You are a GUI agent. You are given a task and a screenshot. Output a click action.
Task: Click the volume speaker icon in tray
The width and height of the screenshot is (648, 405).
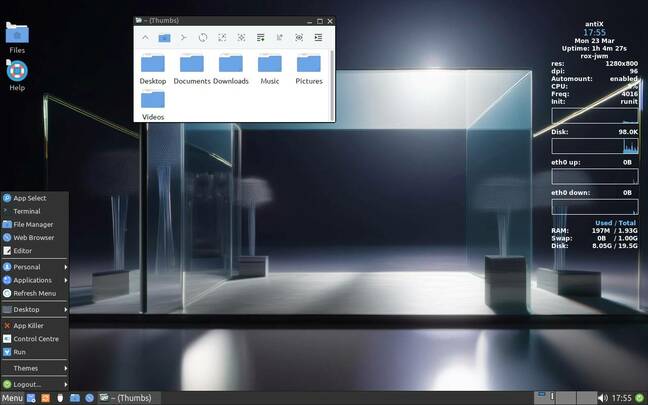pyautogui.click(x=602, y=398)
